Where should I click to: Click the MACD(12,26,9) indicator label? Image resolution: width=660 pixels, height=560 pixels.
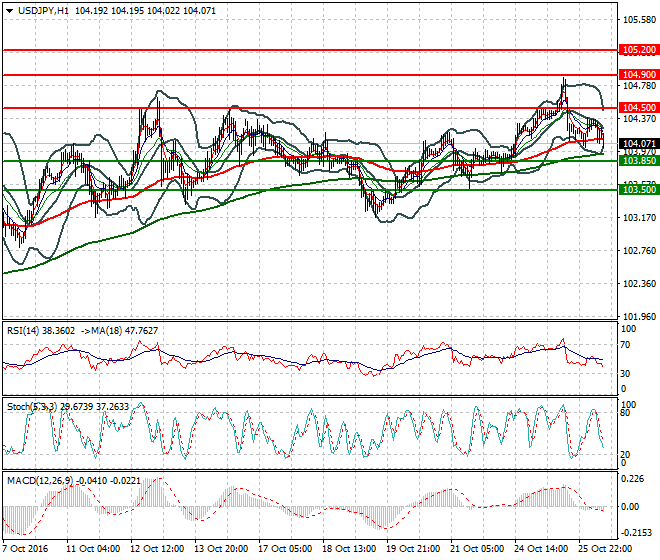tap(40, 480)
